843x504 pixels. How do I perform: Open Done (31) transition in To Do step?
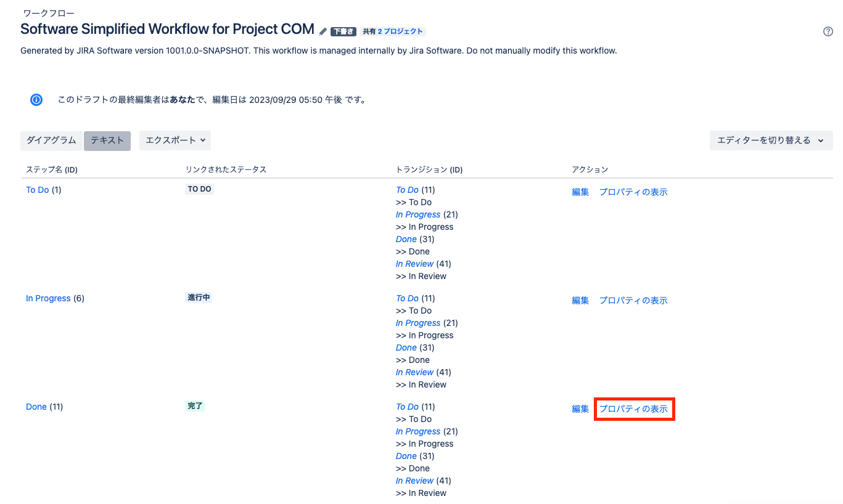click(406, 239)
